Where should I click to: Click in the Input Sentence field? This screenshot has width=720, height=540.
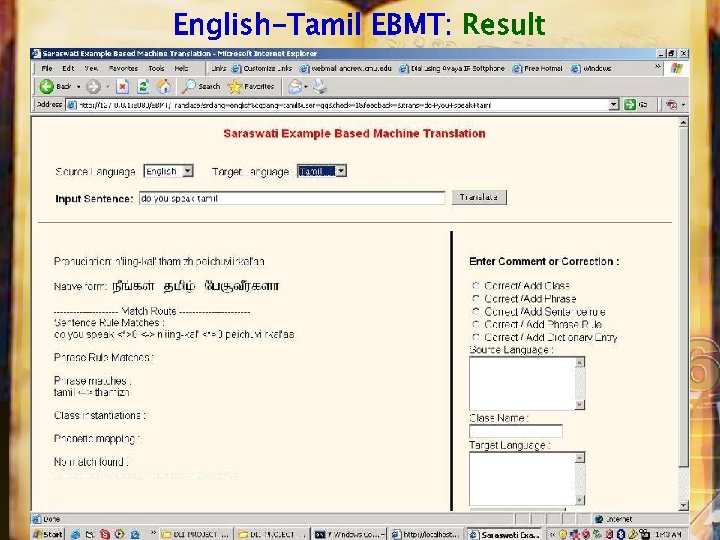pos(292,198)
